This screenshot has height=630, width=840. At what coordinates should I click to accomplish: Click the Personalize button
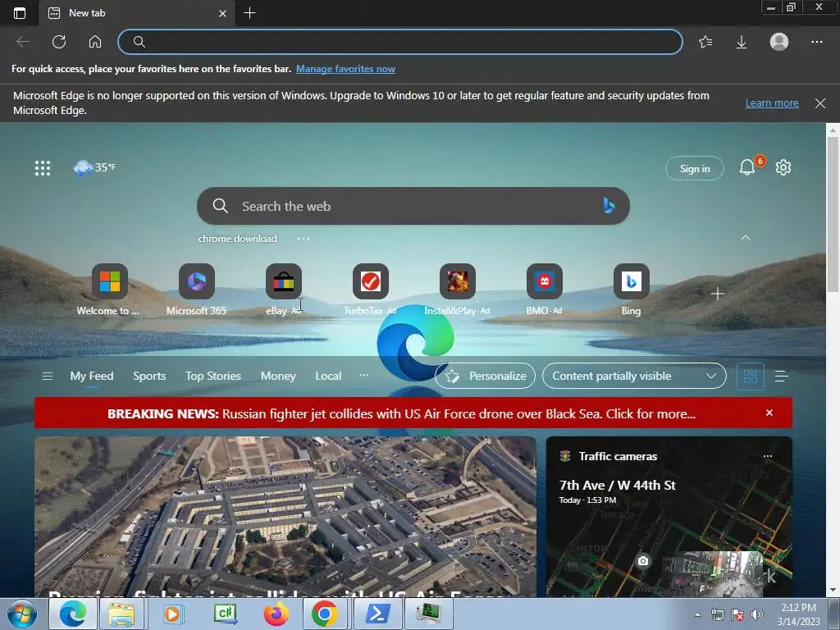(485, 376)
